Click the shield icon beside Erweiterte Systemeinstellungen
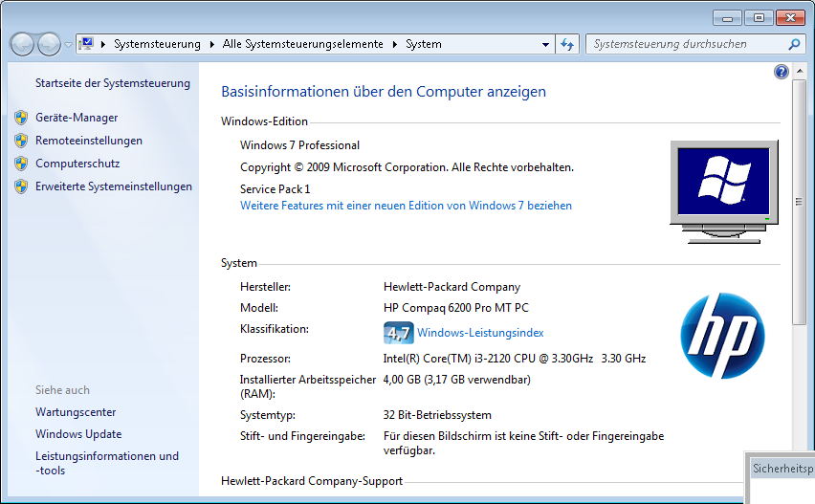 pyautogui.click(x=21, y=186)
